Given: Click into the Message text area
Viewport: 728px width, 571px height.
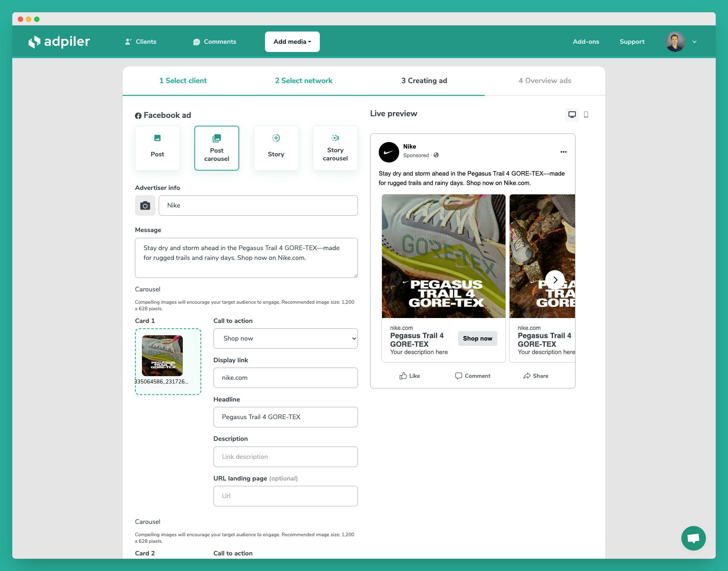Looking at the screenshot, I should click(246, 258).
